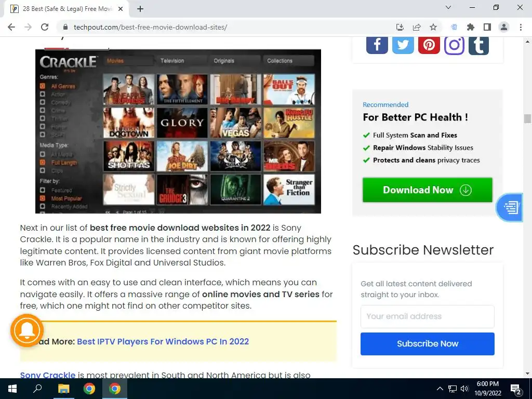This screenshot has width=532, height=399.
Task: Open the Chrome profile avatar
Action: tap(504, 27)
